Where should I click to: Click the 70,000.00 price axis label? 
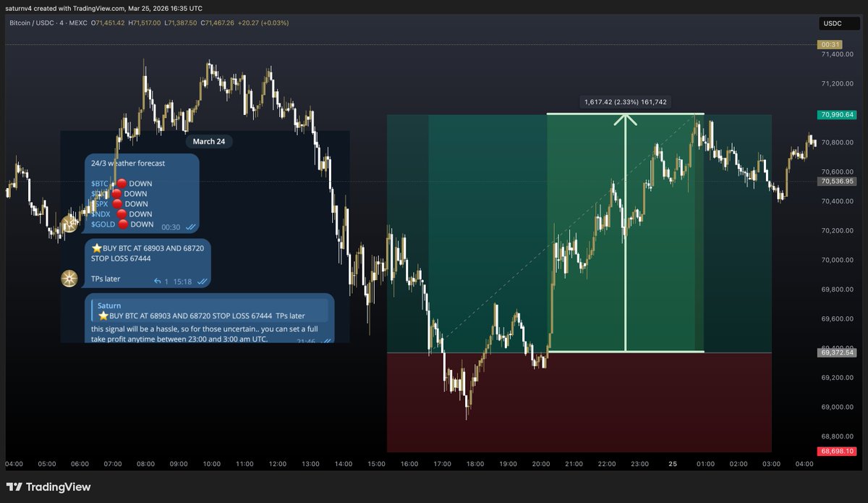pos(837,260)
